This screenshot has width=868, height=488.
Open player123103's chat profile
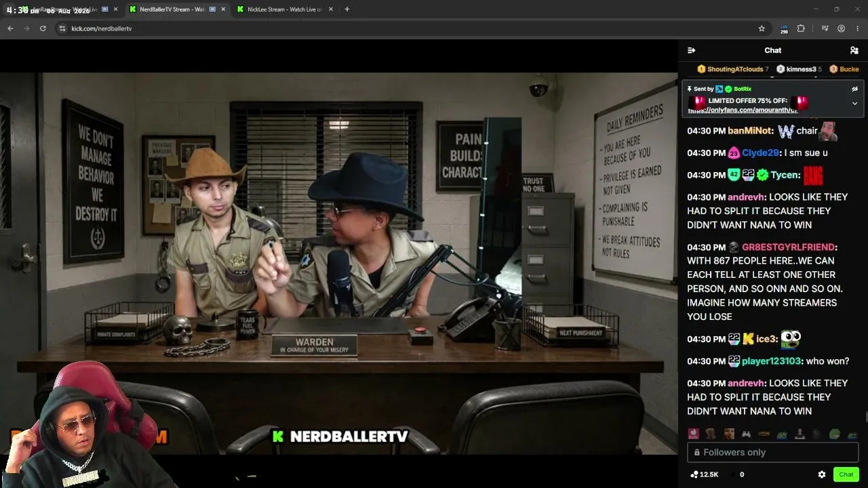772,361
